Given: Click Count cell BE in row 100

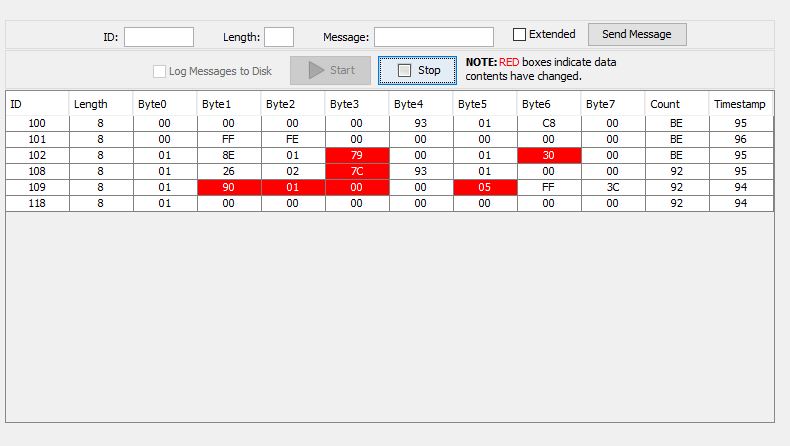Looking at the screenshot, I should tap(677, 123).
